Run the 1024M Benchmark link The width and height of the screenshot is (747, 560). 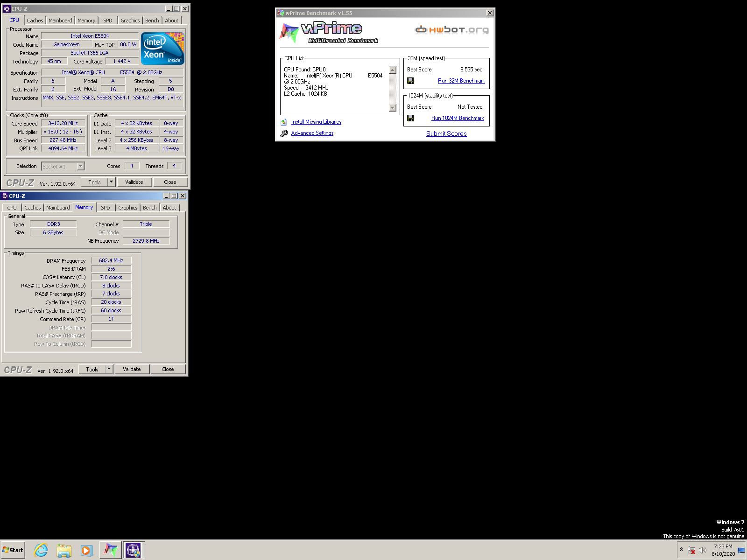coord(458,118)
